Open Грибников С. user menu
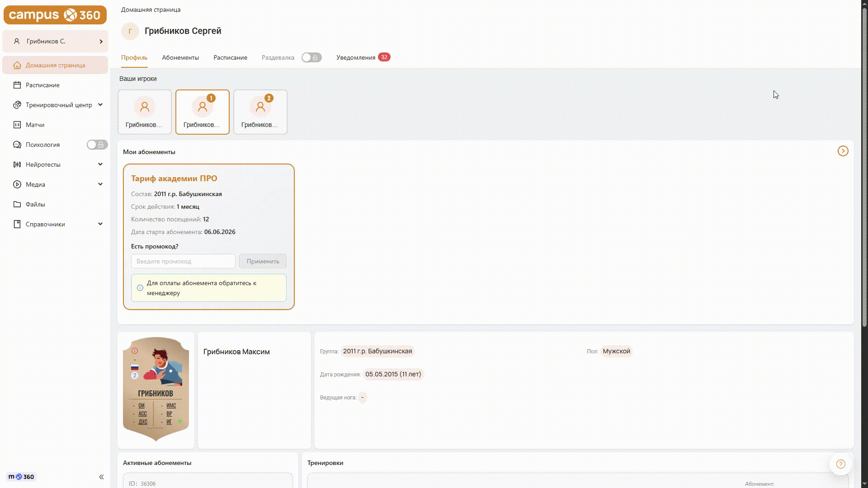 (x=55, y=41)
